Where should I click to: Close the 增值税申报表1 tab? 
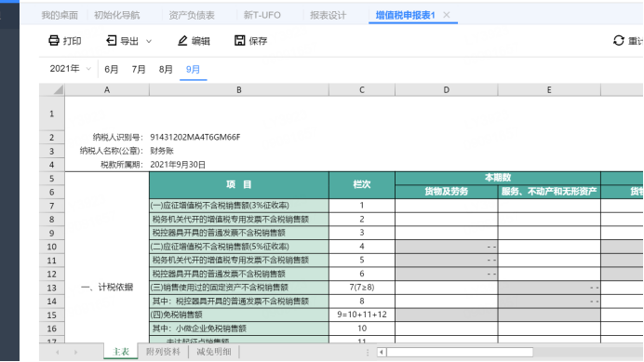click(x=447, y=15)
